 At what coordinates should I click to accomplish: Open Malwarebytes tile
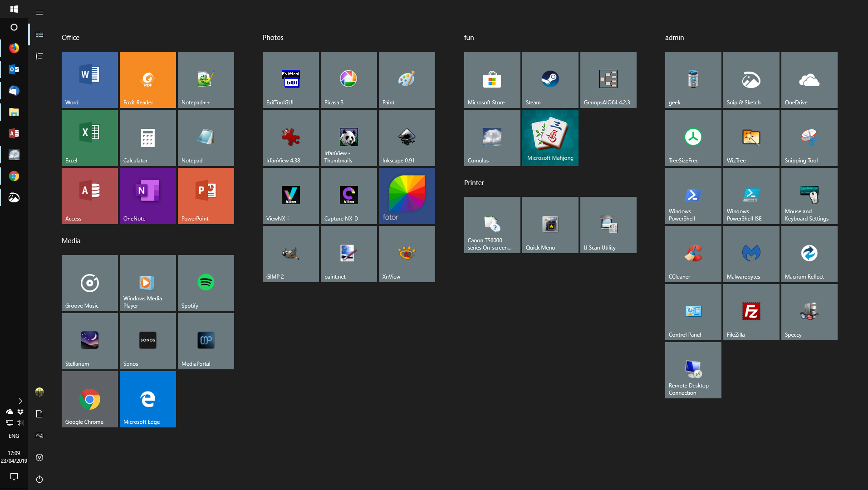pyautogui.click(x=751, y=254)
